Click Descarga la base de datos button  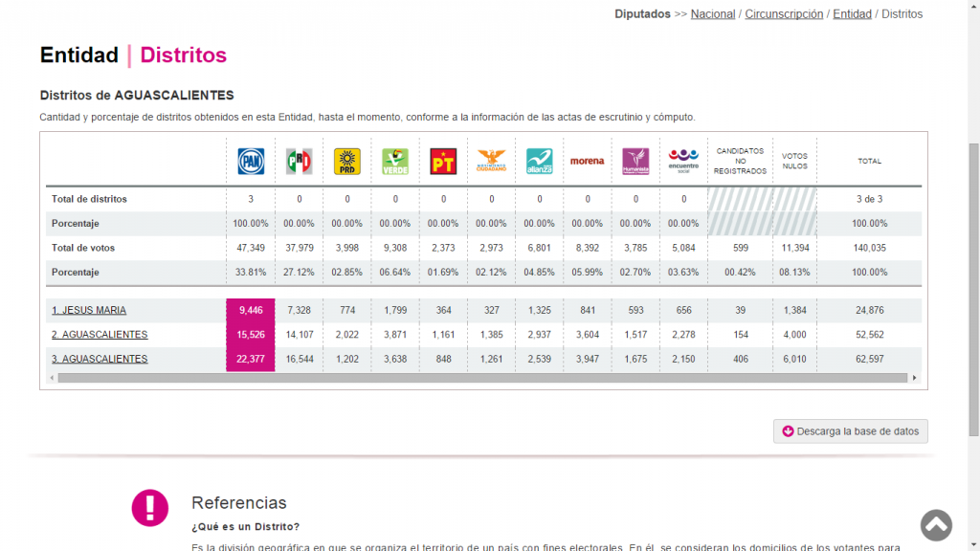click(850, 431)
